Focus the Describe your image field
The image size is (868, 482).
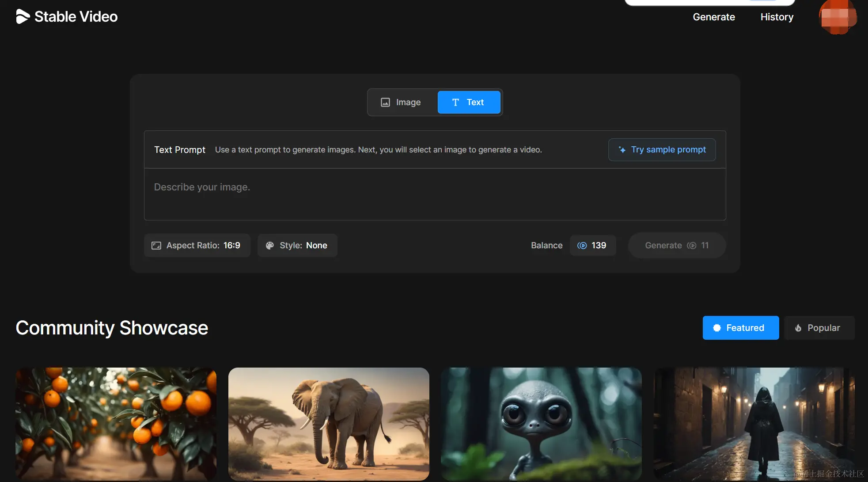[x=435, y=194]
